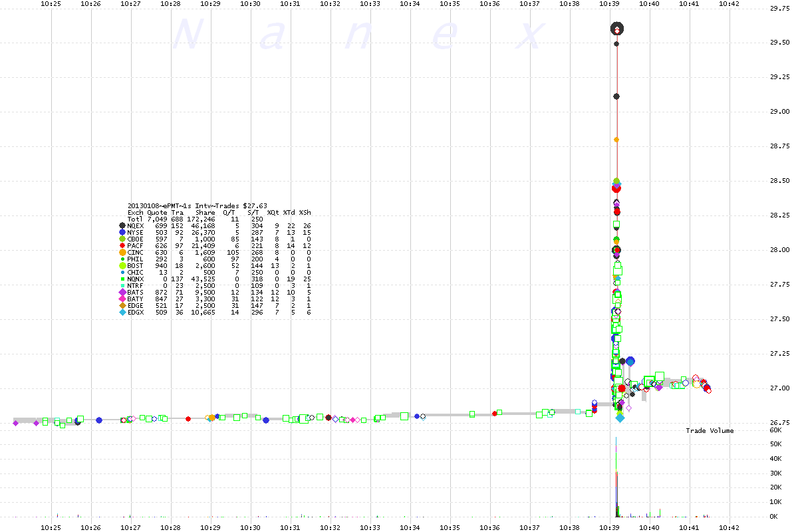
Task: Click the 27.50 price axis label
Action: [779, 319]
